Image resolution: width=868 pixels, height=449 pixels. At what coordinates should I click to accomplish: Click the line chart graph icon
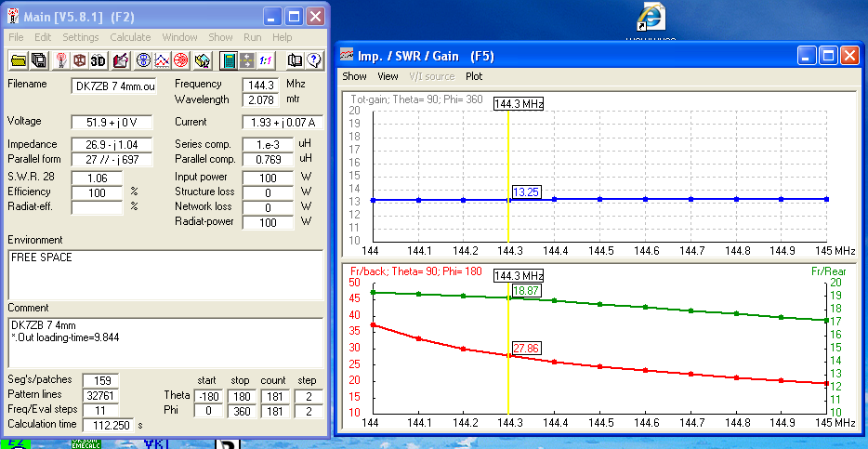(x=162, y=60)
